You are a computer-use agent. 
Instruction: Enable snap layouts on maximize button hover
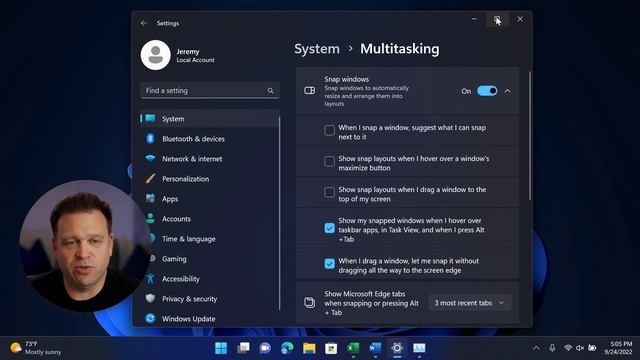tap(329, 161)
